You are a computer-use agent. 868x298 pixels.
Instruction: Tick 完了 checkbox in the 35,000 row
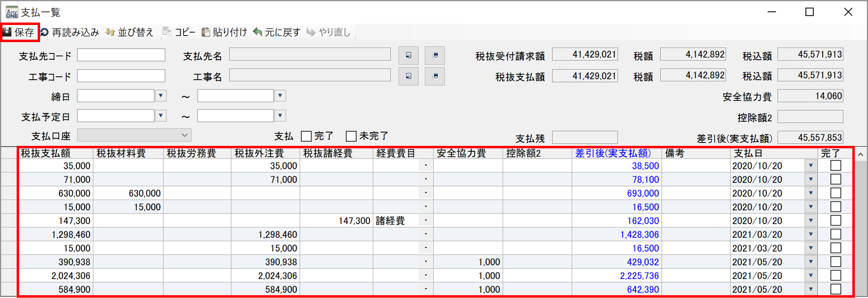pos(836,166)
